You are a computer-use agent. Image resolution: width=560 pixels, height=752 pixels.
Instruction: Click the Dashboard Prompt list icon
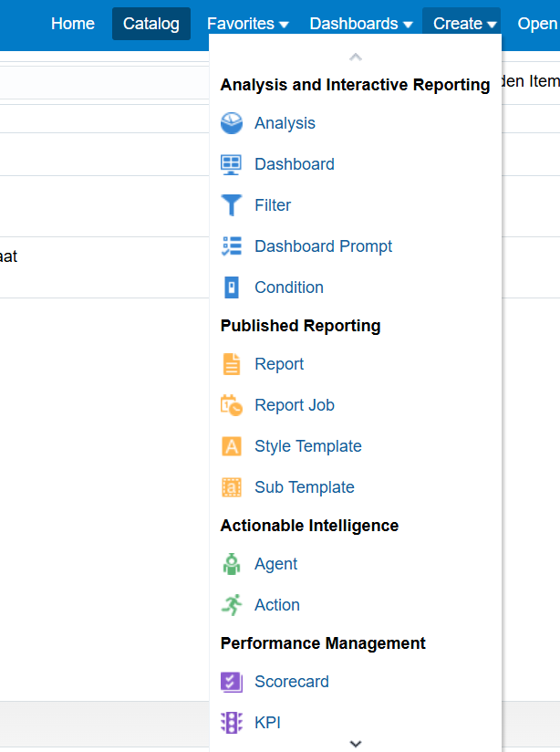[232, 246]
